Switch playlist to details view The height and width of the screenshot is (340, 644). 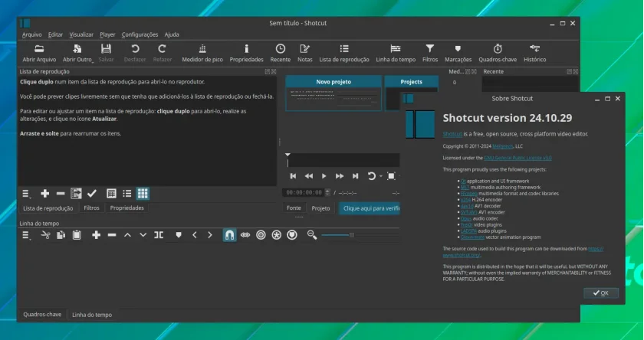coord(111,193)
